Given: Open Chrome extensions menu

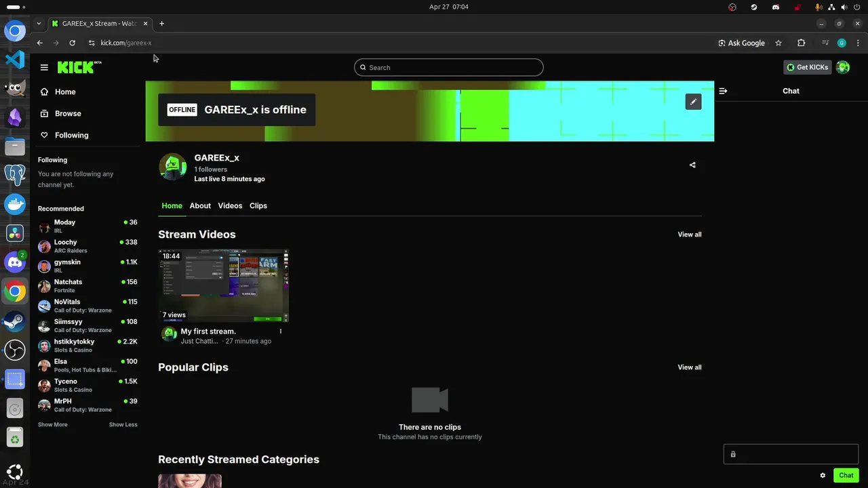Looking at the screenshot, I should [801, 43].
